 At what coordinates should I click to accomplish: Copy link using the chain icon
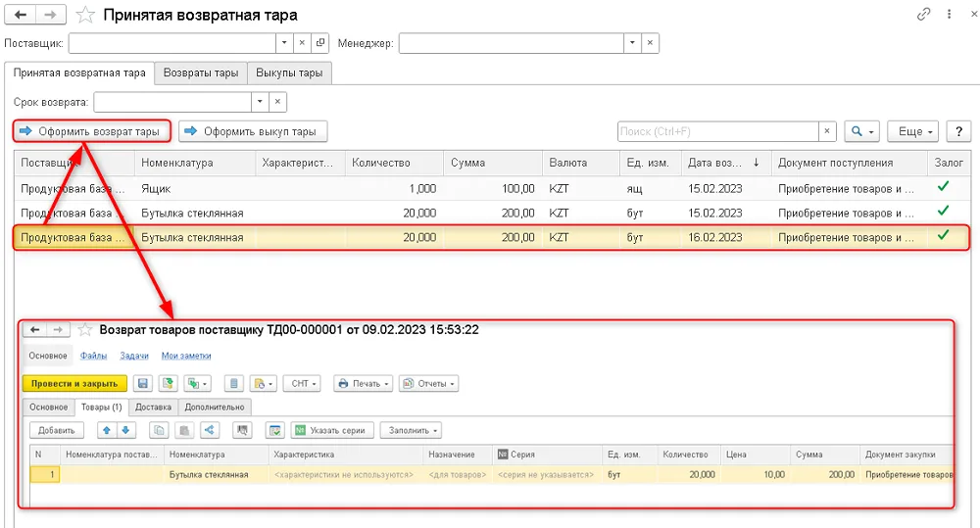pos(923,15)
